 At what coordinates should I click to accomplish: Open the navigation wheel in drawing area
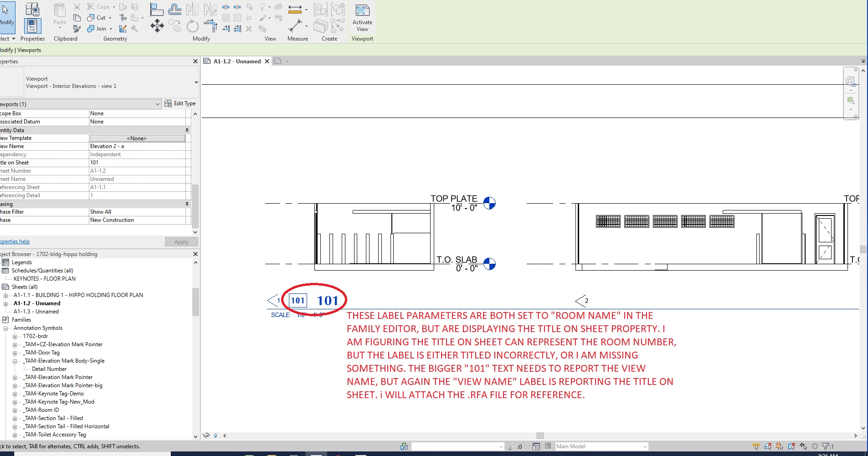tap(850, 82)
